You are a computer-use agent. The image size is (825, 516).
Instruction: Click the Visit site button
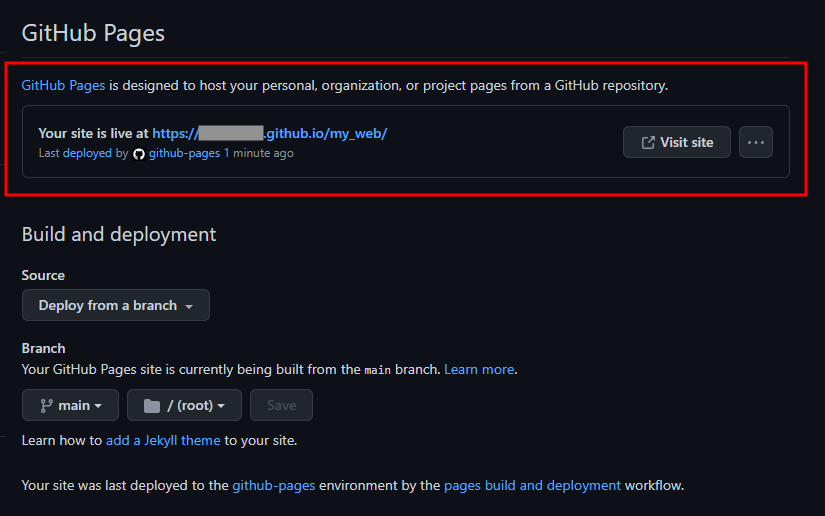[x=677, y=142]
